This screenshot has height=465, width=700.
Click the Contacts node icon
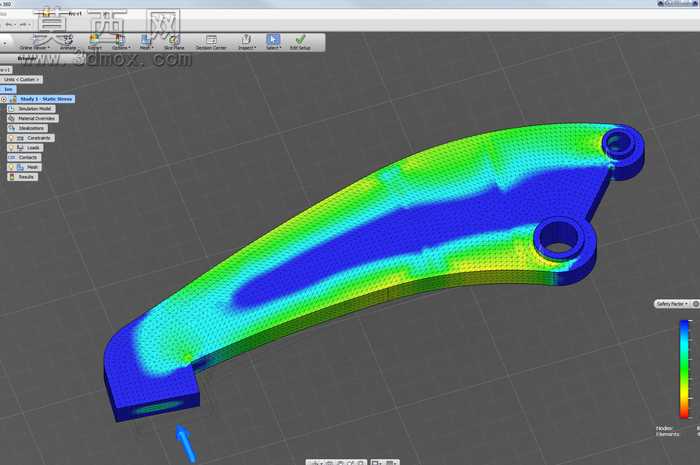pos(12,158)
